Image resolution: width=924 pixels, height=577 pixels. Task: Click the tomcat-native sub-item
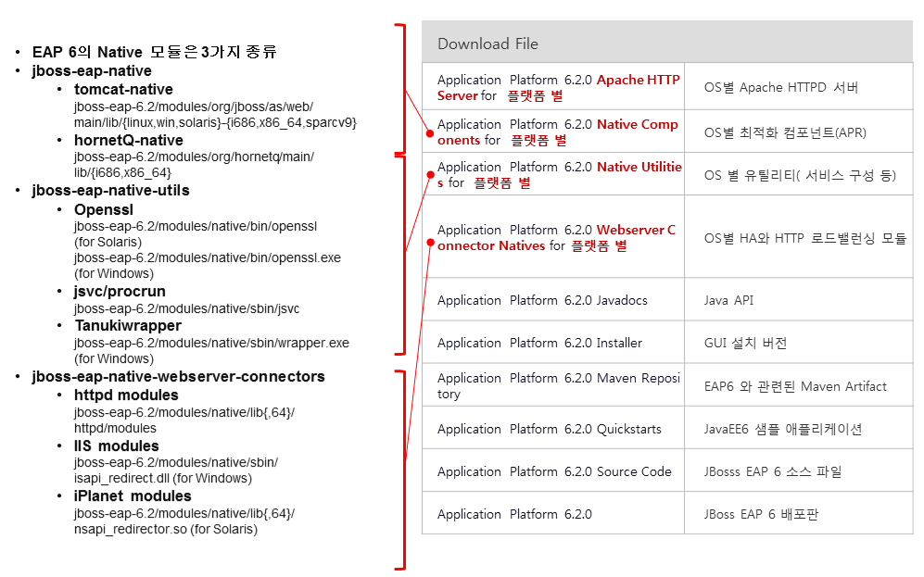click(x=123, y=89)
